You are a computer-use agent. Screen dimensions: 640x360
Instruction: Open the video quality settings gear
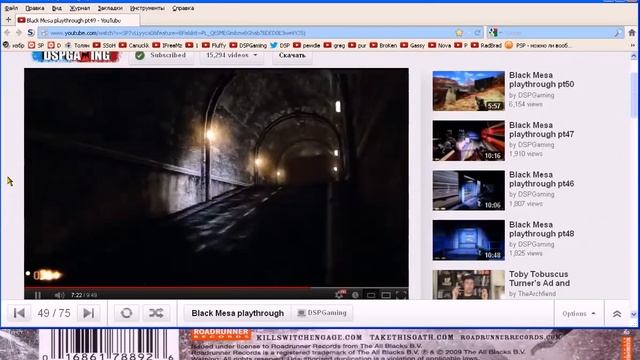point(339,294)
